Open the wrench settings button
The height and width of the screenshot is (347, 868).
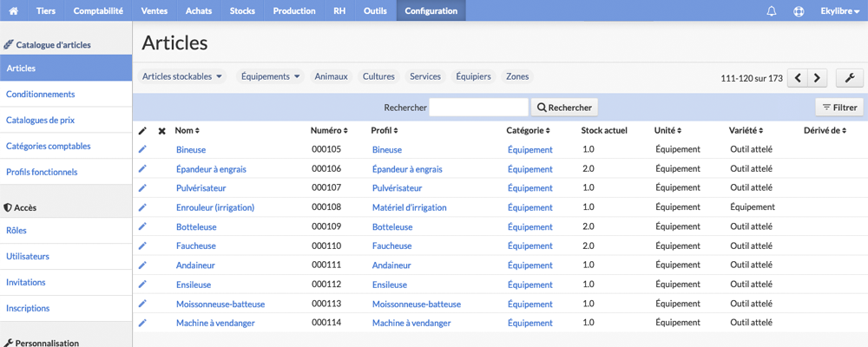coord(850,78)
